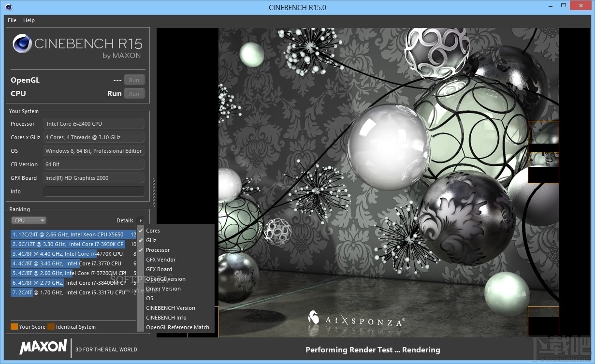Run the CPU benchmark

click(134, 93)
